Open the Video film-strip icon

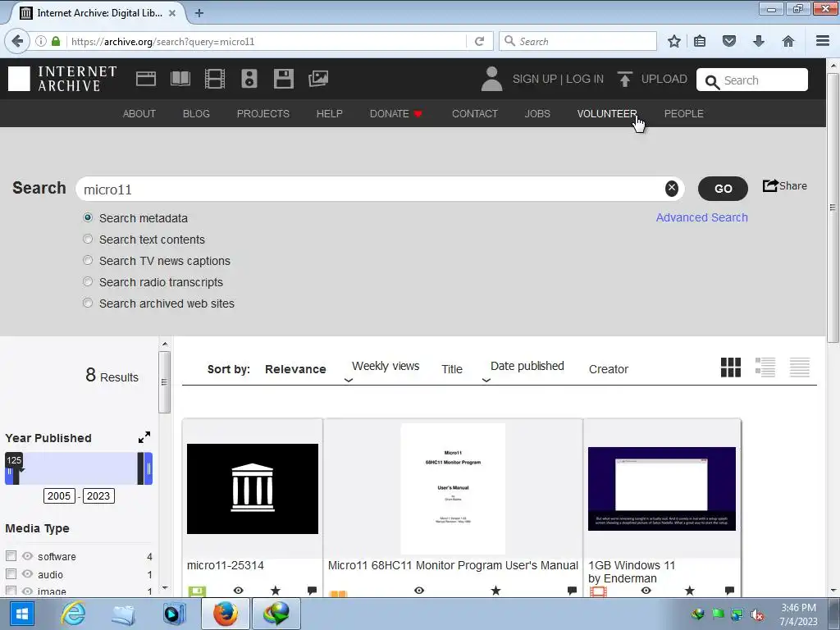coord(215,79)
